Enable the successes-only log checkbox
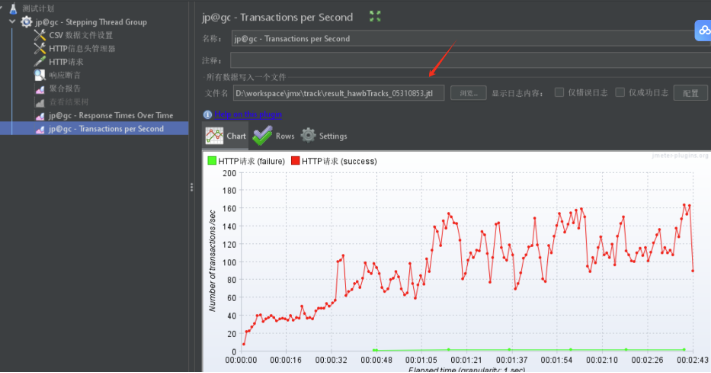 [620, 92]
